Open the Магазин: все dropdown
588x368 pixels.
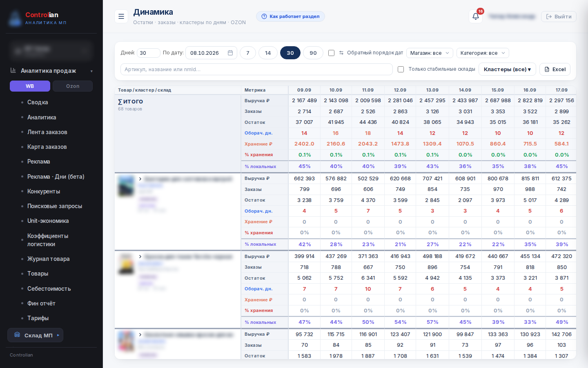[430, 53]
